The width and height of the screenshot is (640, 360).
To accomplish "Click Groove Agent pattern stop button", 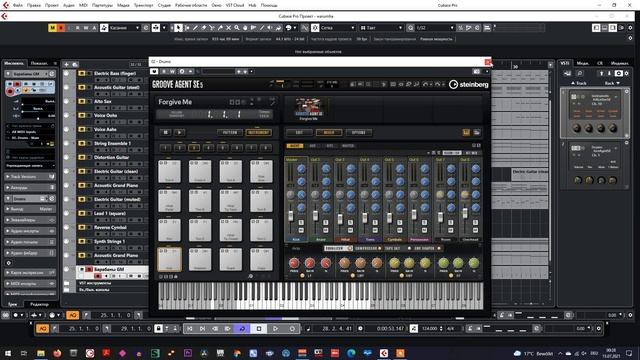I will click(x=165, y=132).
